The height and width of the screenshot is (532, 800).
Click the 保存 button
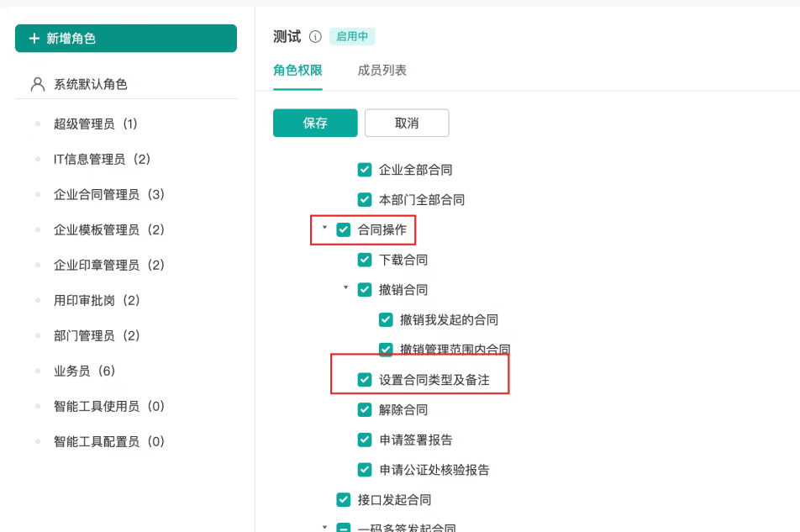315,123
